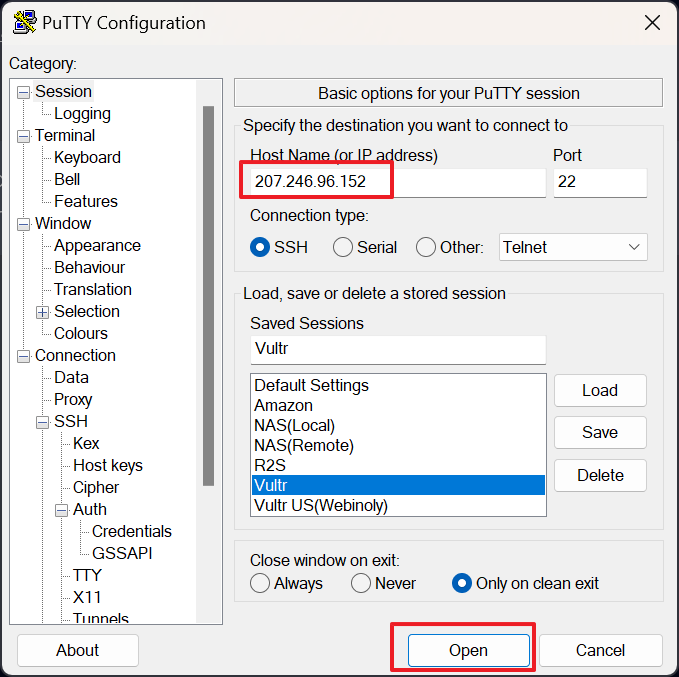Select the SSH connection type radio
The width and height of the screenshot is (679, 677).
[x=260, y=247]
